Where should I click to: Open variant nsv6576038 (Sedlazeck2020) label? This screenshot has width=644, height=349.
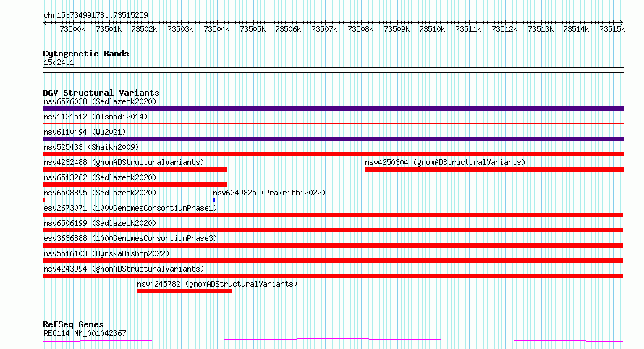click(100, 101)
